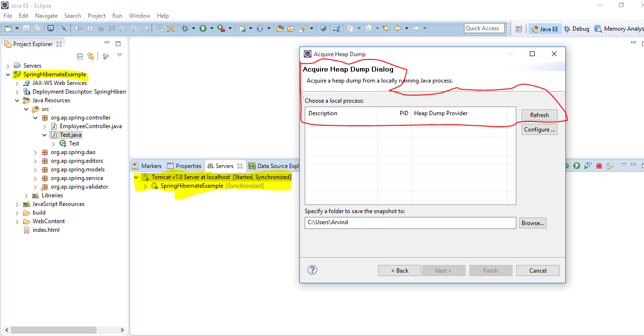Click the Back navigation arrow in toolbar
Viewport: 644px width, 336px height.
[397, 28]
